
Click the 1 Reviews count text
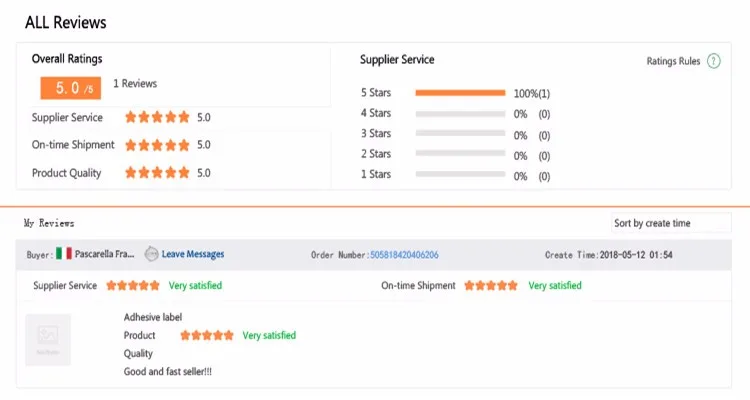(135, 83)
